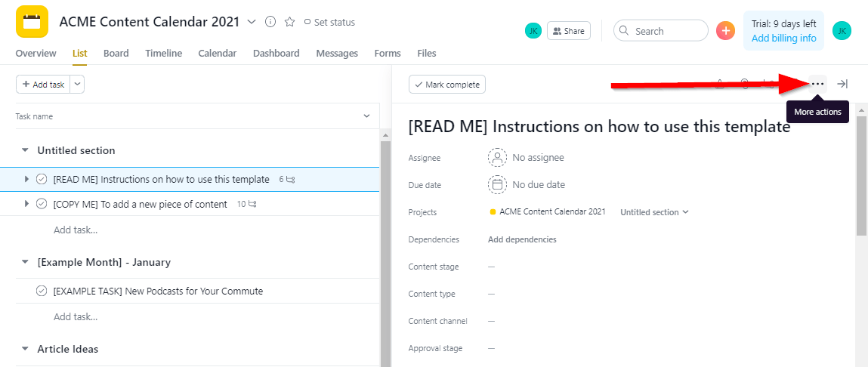
Task: Click the orange plus quick-add button
Action: (x=725, y=31)
